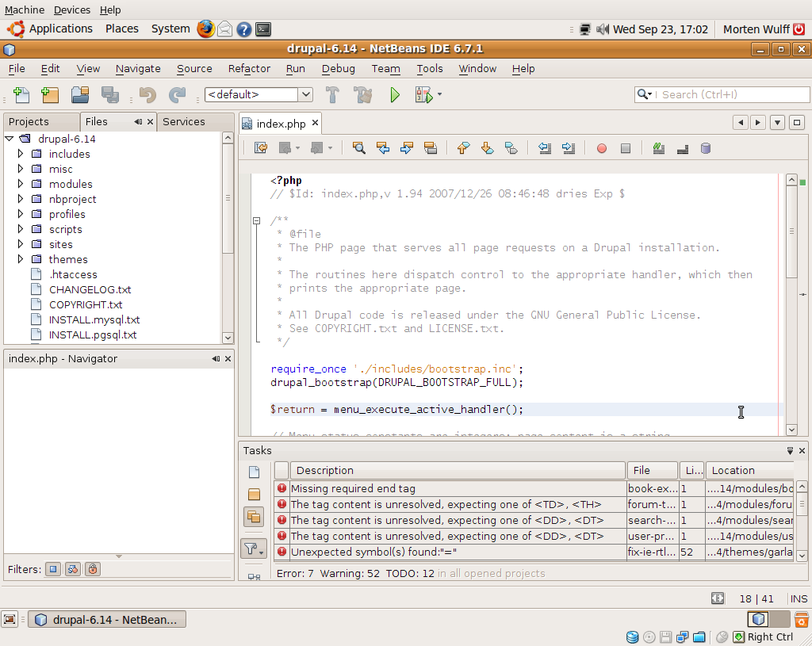Click the Uncomment icon in editor toolbar
812x646 pixels.
683,149
